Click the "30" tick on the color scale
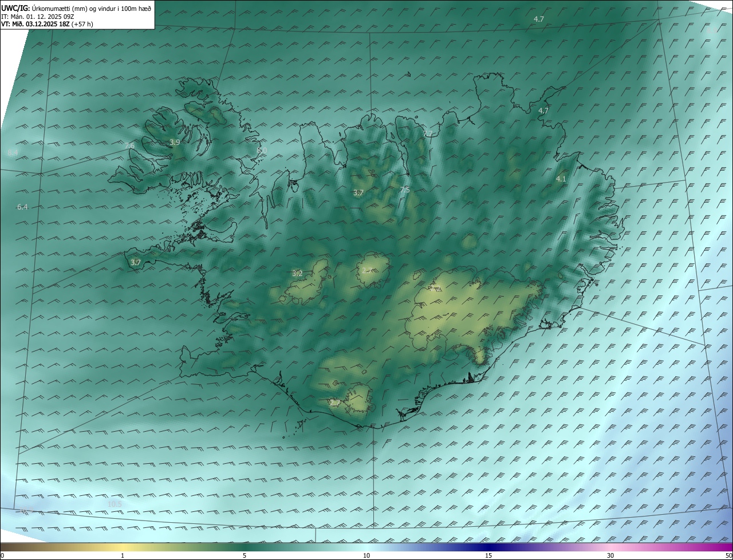 (610, 555)
